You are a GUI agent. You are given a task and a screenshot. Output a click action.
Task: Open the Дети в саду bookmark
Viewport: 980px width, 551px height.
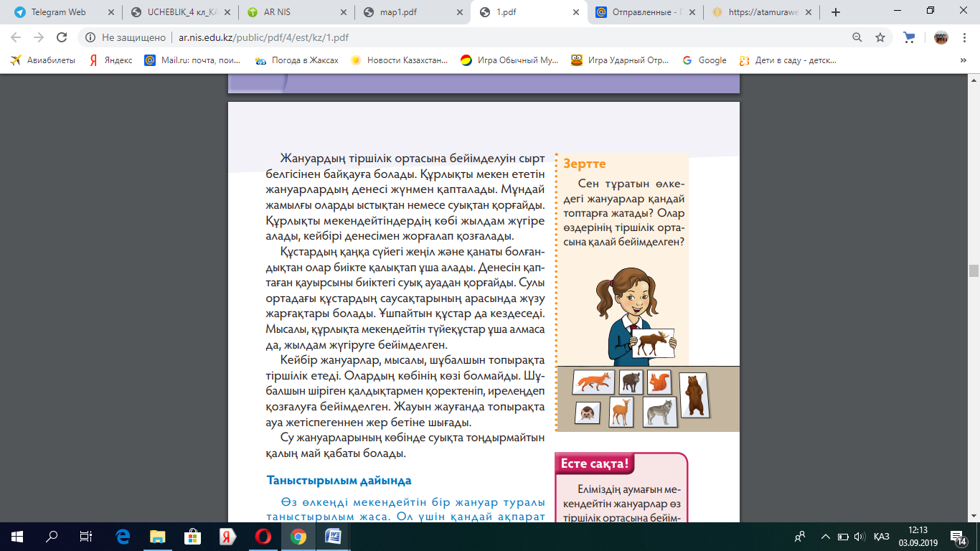788,60
